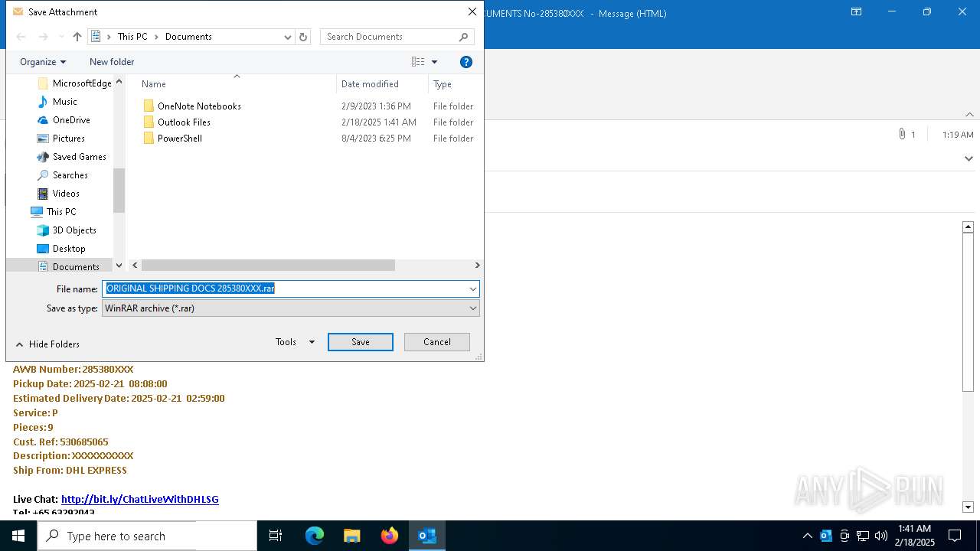Open the Windows Start menu

click(18, 536)
